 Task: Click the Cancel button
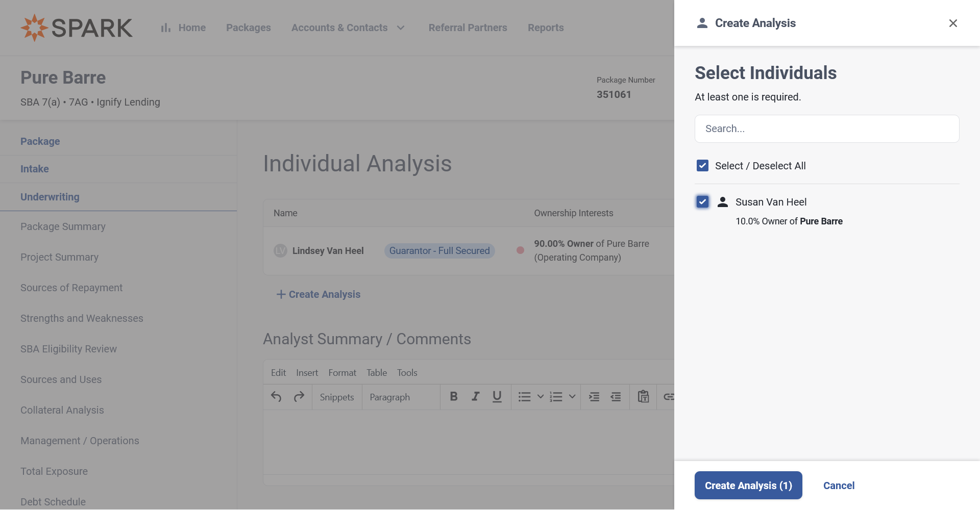(839, 486)
